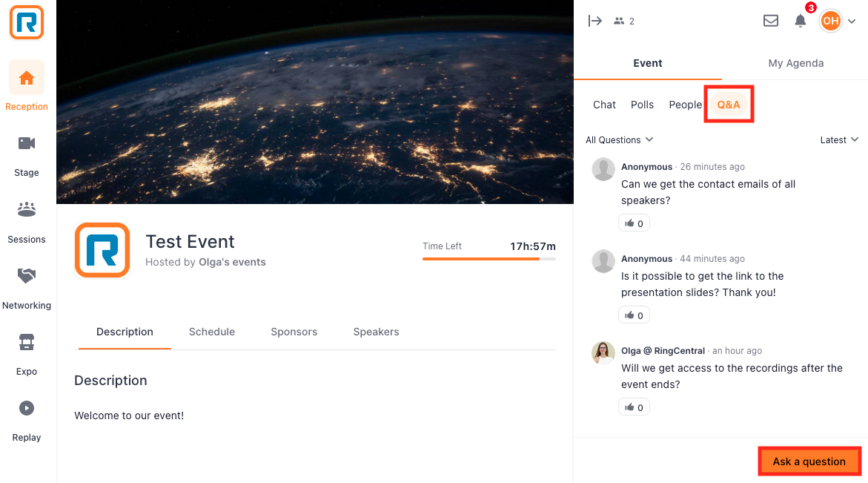Open the Polls tab
Image resolution: width=868 pixels, height=483 pixels.
642,105
